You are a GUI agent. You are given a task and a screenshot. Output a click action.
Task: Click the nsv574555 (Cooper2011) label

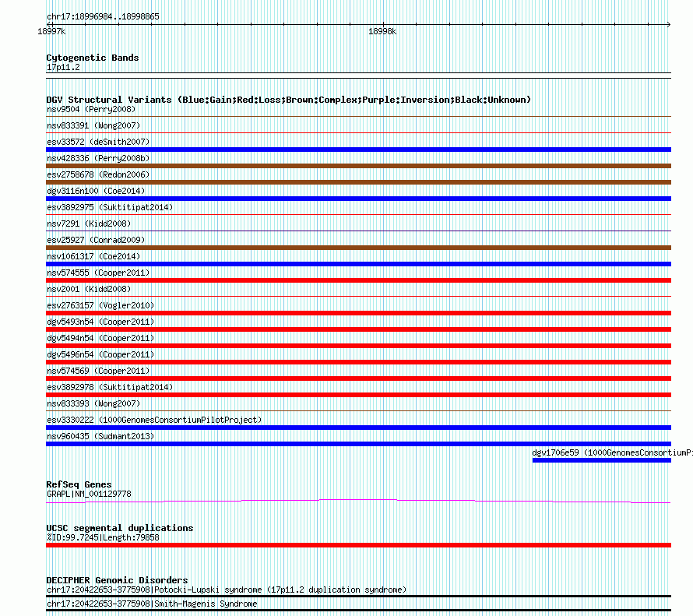coord(98,273)
